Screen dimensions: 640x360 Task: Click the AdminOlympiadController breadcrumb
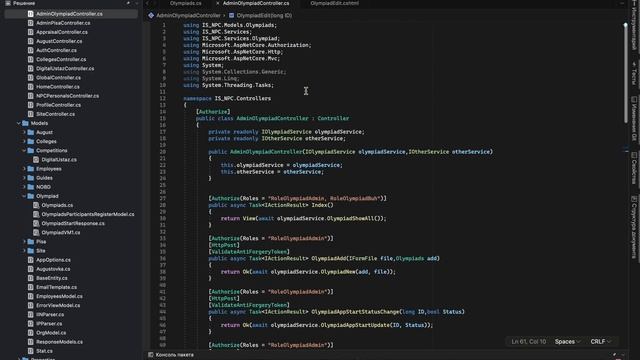tap(188, 16)
